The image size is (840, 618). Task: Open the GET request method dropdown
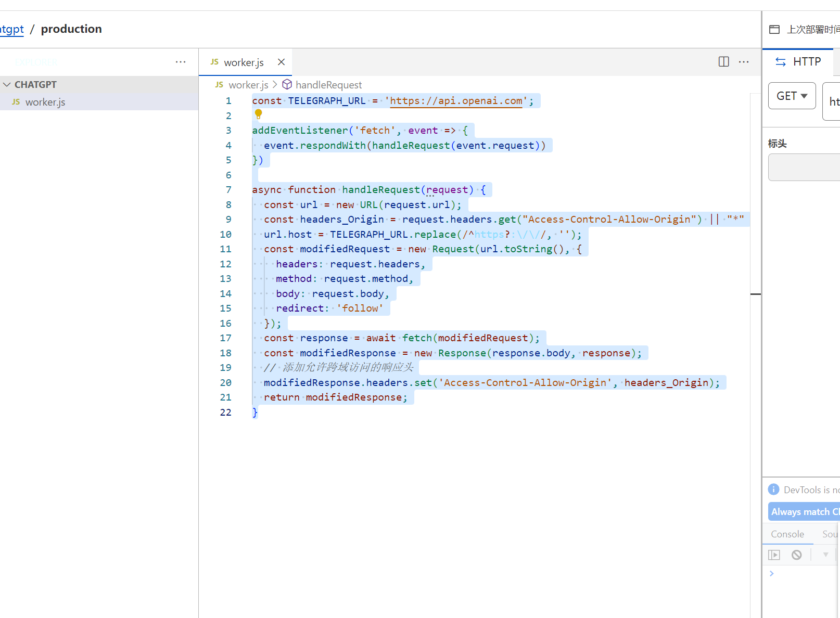click(791, 96)
